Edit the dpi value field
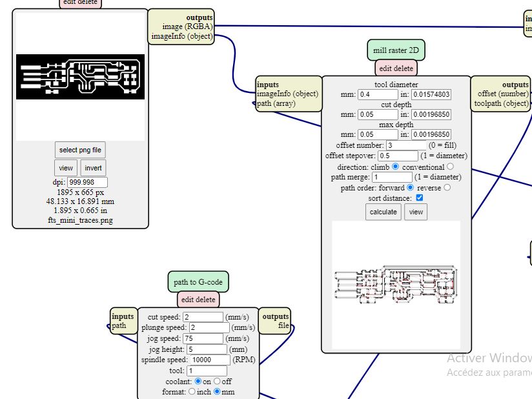The width and height of the screenshot is (532, 399). pos(87,182)
